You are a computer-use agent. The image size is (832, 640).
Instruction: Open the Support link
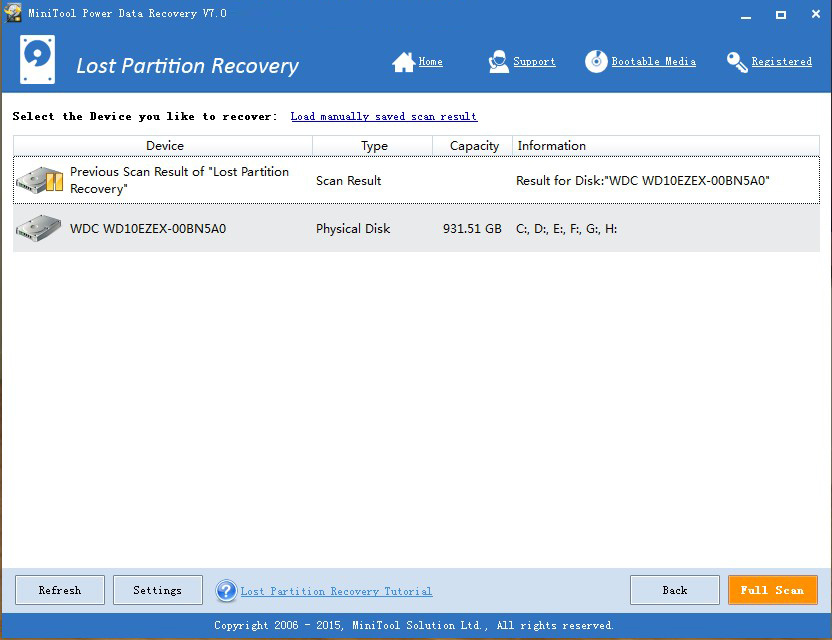click(534, 62)
